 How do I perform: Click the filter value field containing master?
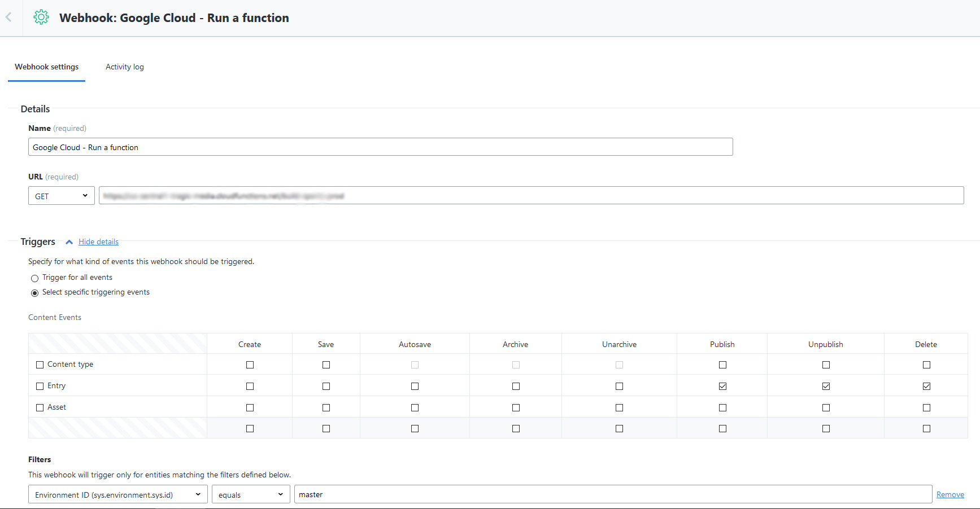click(613, 494)
